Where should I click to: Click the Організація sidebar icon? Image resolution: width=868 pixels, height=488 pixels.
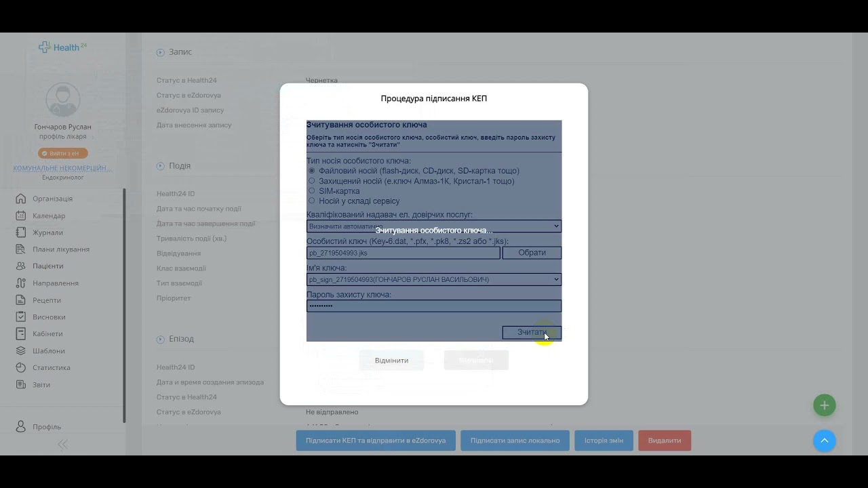[x=20, y=199]
